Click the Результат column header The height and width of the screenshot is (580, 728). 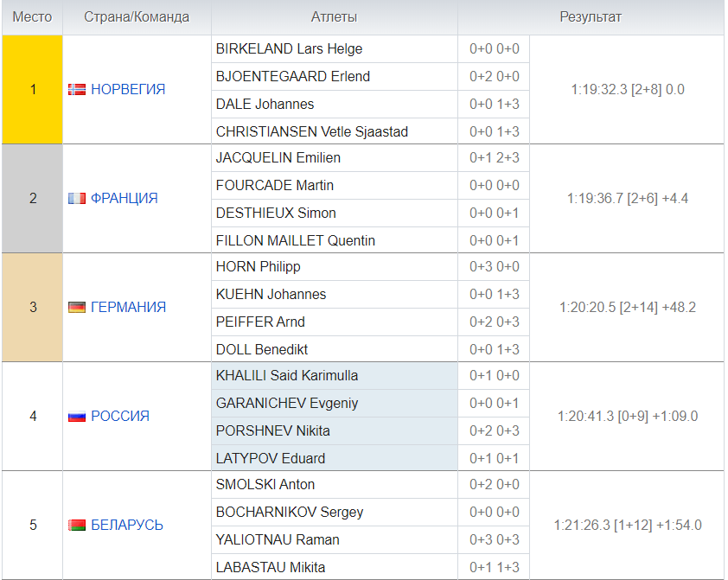tap(591, 17)
